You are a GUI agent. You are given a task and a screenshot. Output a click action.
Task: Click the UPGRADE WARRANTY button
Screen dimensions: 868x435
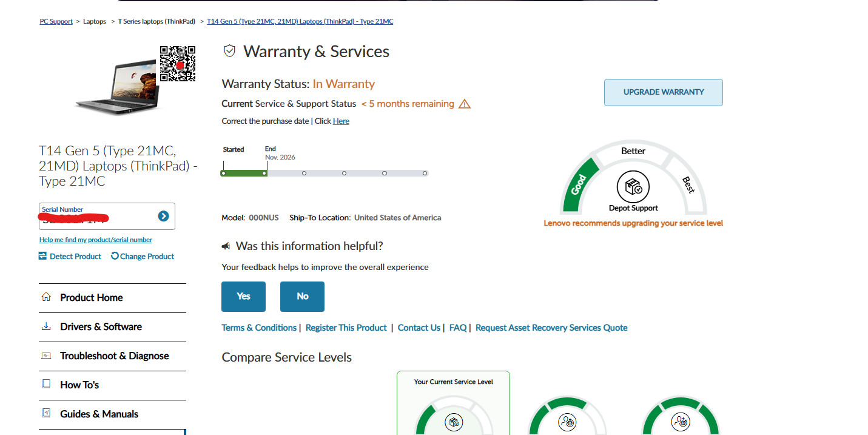pos(664,92)
